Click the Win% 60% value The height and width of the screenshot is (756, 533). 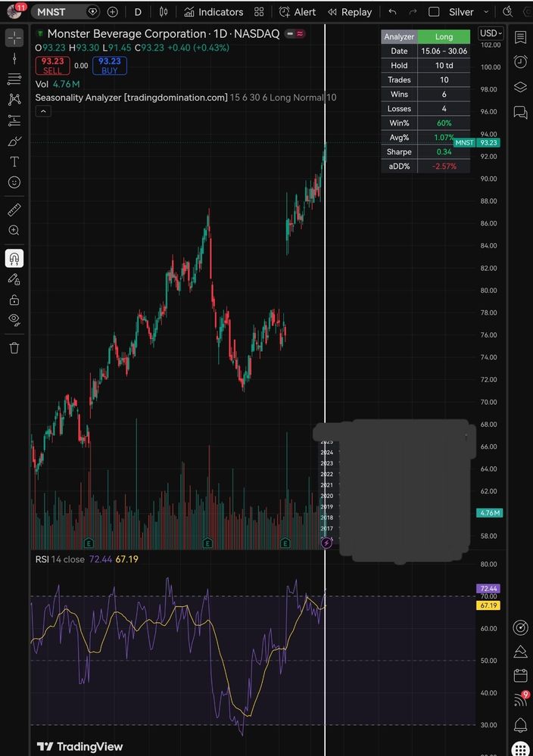point(444,123)
